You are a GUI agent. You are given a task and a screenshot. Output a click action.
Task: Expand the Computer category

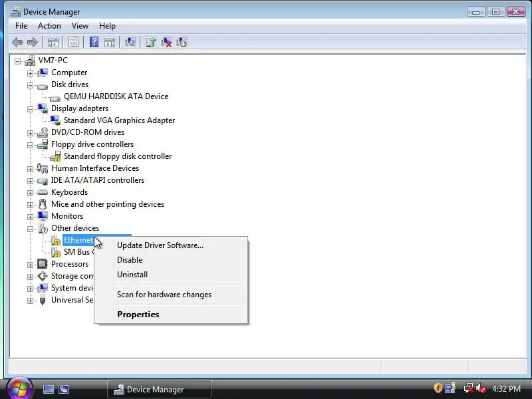(30, 73)
